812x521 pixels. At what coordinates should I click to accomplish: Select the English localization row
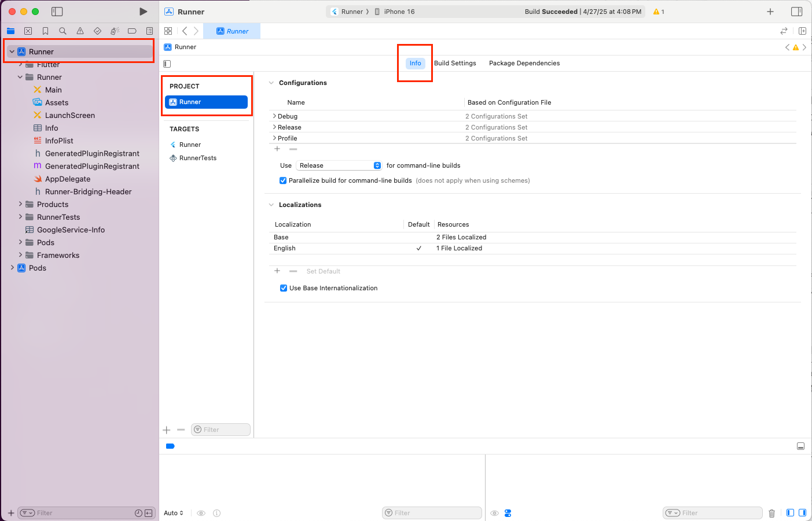(x=532, y=248)
